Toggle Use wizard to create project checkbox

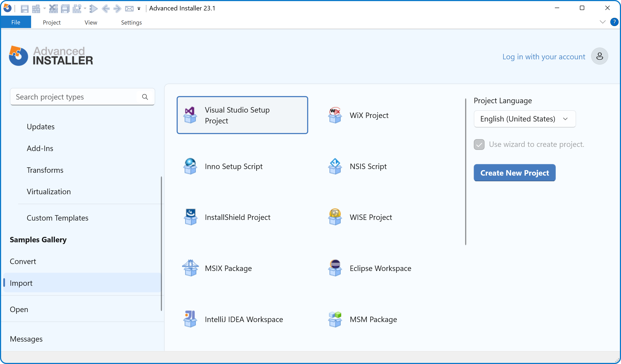pos(479,145)
